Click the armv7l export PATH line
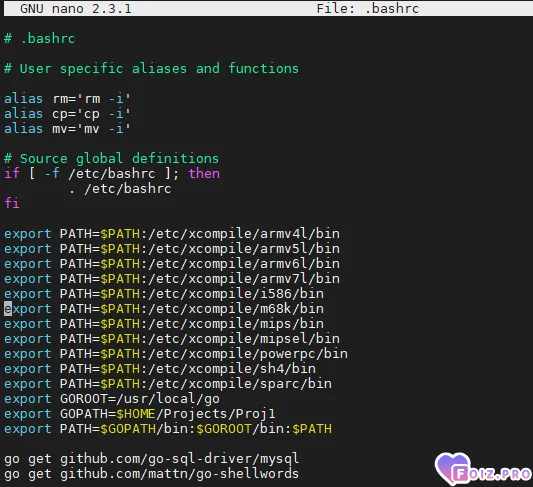Viewport: 533px width, 487px height. pyautogui.click(x=172, y=279)
